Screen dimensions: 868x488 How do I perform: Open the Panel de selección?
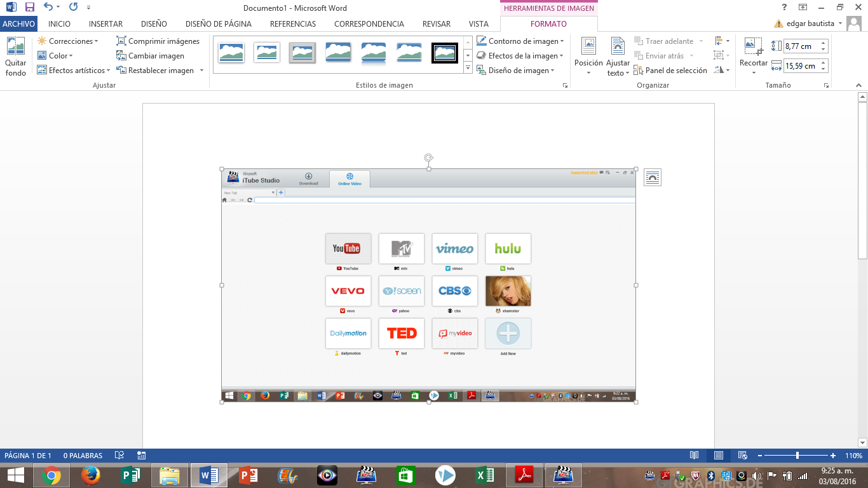coord(670,71)
